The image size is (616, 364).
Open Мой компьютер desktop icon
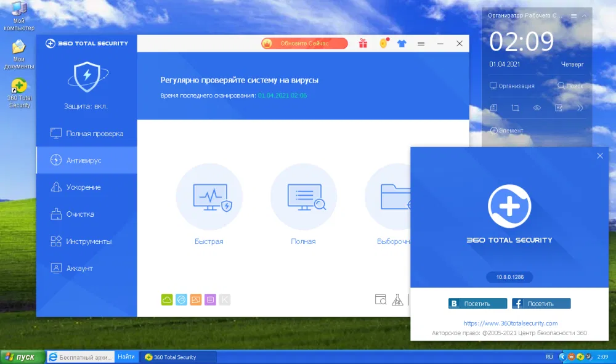19,16
